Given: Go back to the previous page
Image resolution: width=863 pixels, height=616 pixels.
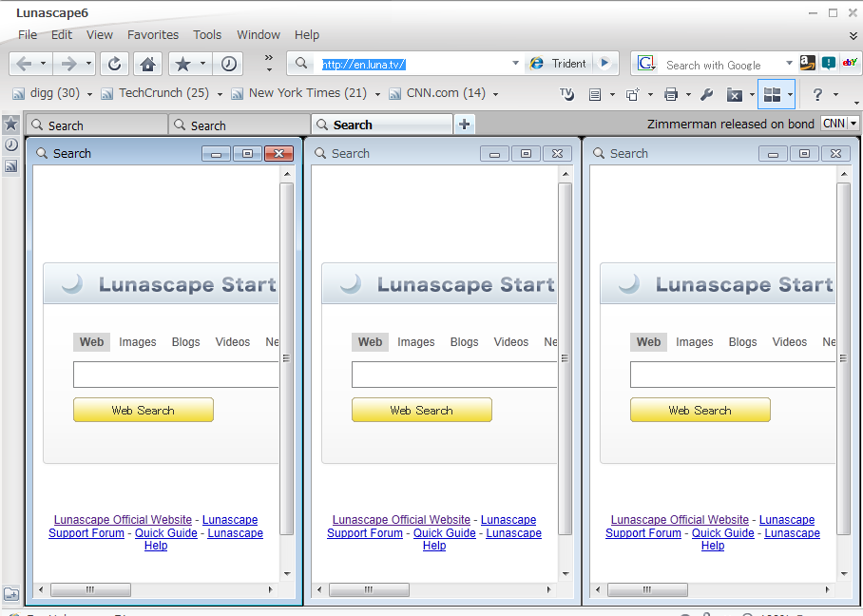Looking at the screenshot, I should pos(23,65).
